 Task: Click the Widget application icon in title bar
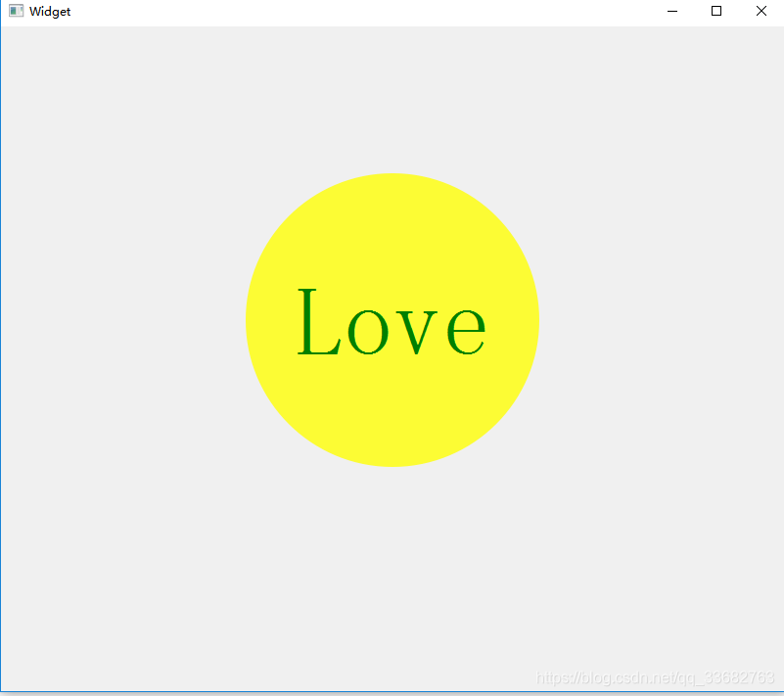tap(16, 11)
